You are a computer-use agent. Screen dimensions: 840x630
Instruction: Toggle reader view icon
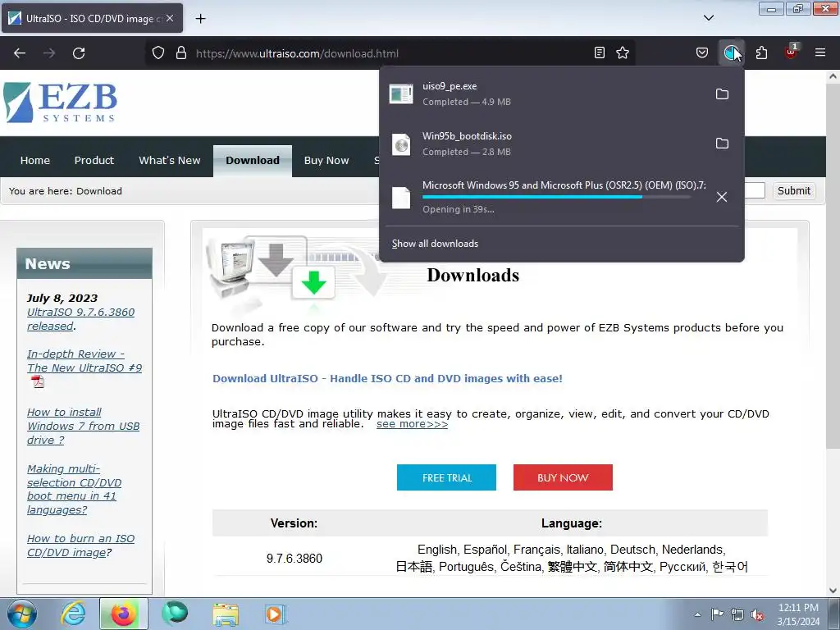(600, 52)
